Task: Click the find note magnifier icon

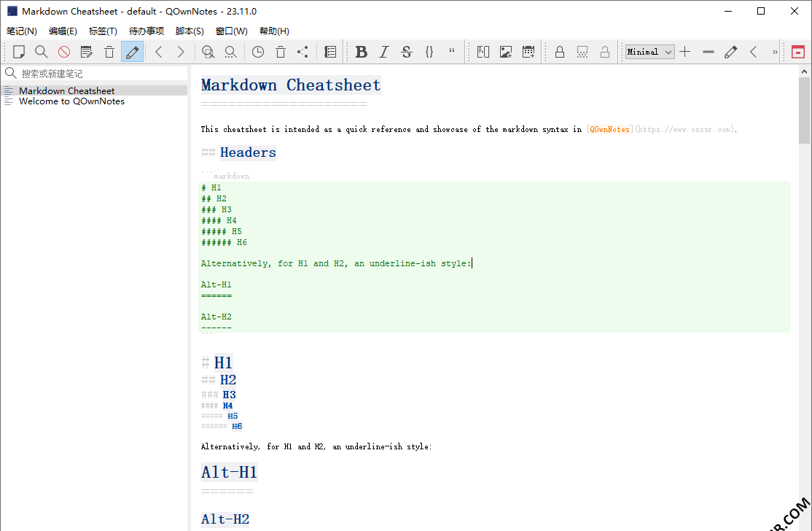Action: pos(42,52)
